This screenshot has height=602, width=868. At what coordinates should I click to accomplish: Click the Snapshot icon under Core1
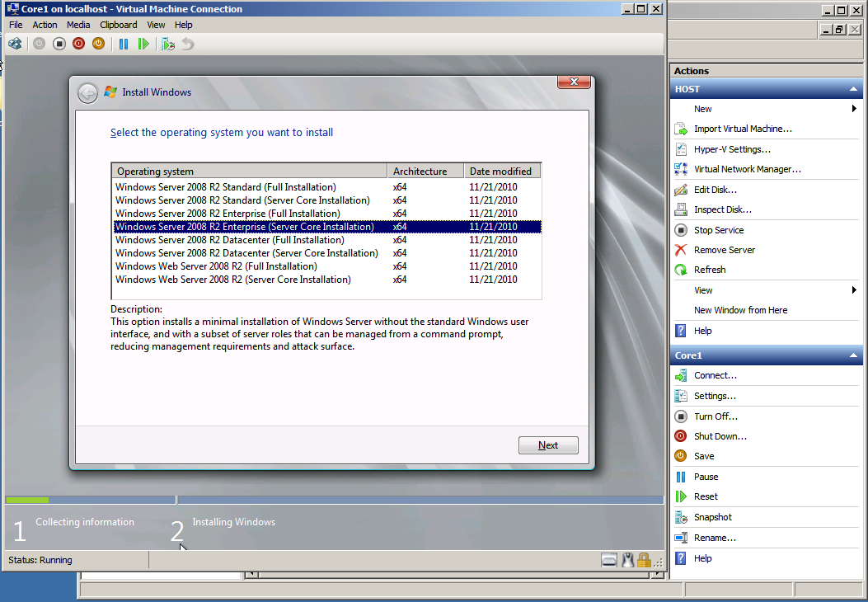pos(681,517)
